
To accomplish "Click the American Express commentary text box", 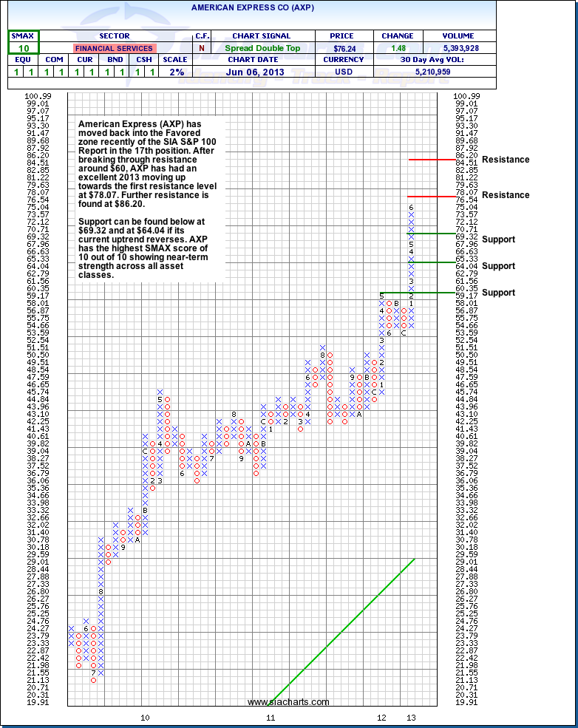I will (146, 199).
